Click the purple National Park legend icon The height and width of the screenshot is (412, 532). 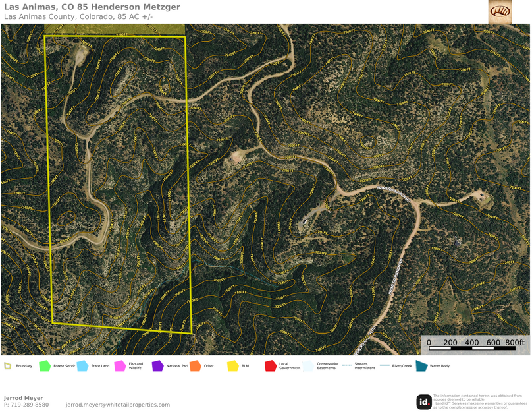157,366
